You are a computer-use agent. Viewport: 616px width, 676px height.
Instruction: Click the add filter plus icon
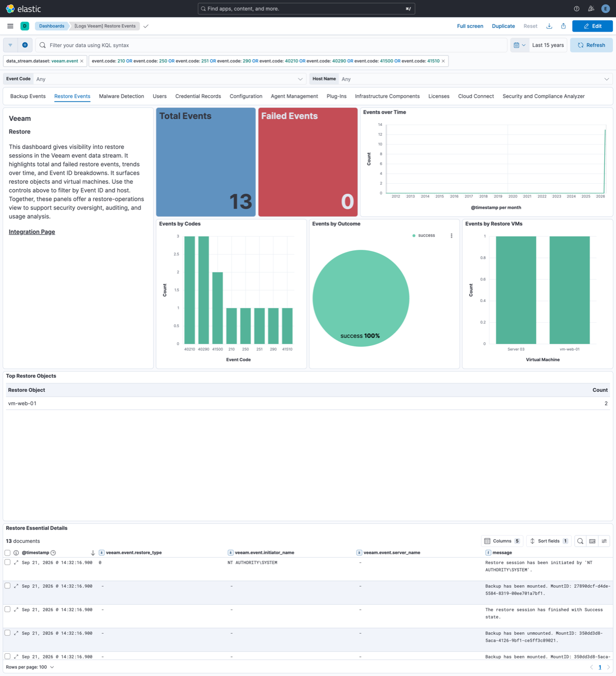point(25,45)
